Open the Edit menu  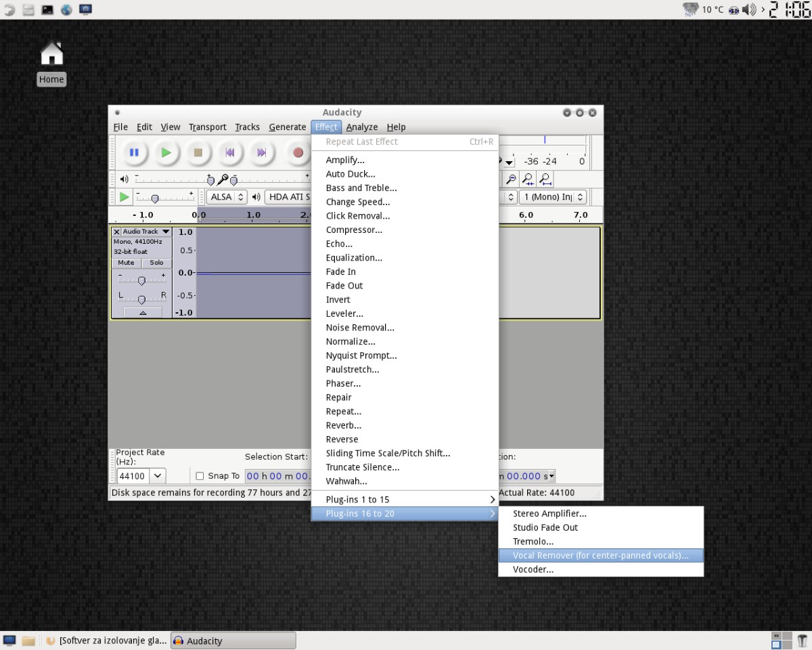pos(144,127)
